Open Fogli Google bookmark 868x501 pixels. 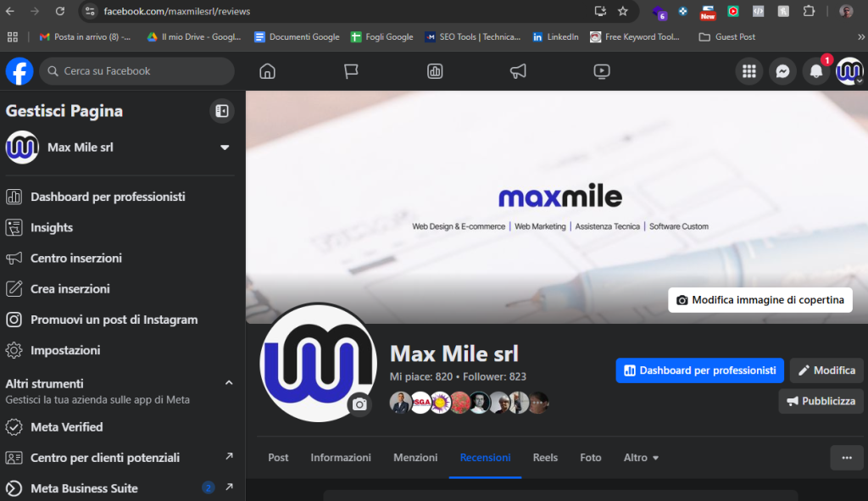(382, 37)
